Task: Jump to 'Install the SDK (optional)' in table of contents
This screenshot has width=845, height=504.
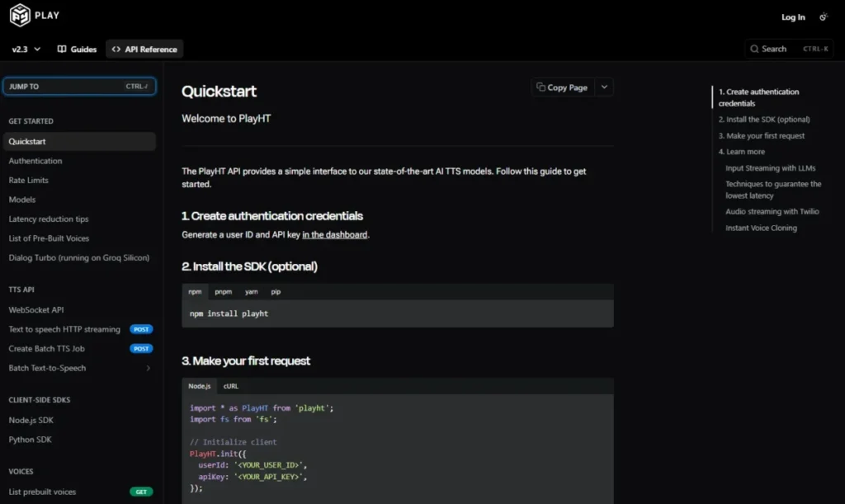Action: pyautogui.click(x=764, y=120)
